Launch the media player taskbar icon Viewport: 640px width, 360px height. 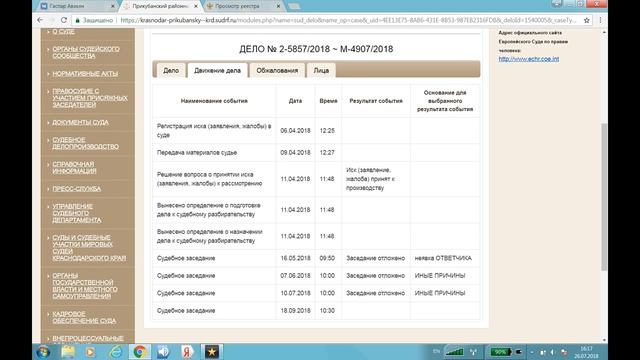90,351
